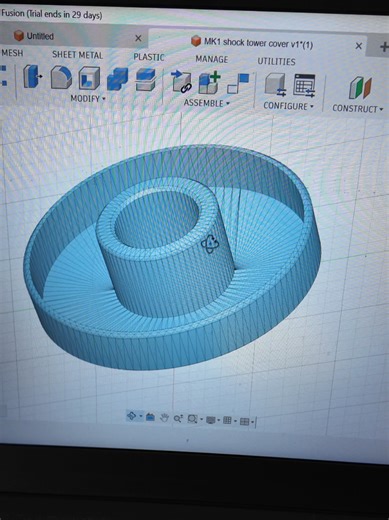Select the Combine tool icon
The width and height of the screenshot is (389, 520).
(x=117, y=79)
